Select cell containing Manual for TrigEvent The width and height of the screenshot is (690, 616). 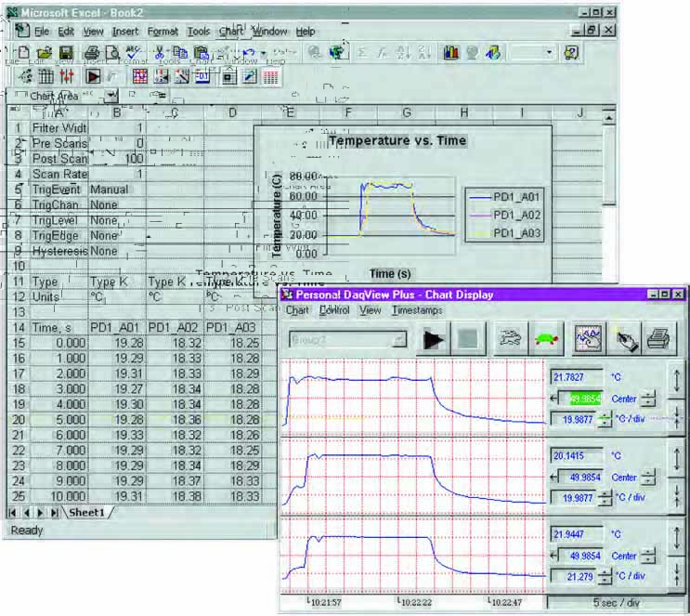[117, 190]
